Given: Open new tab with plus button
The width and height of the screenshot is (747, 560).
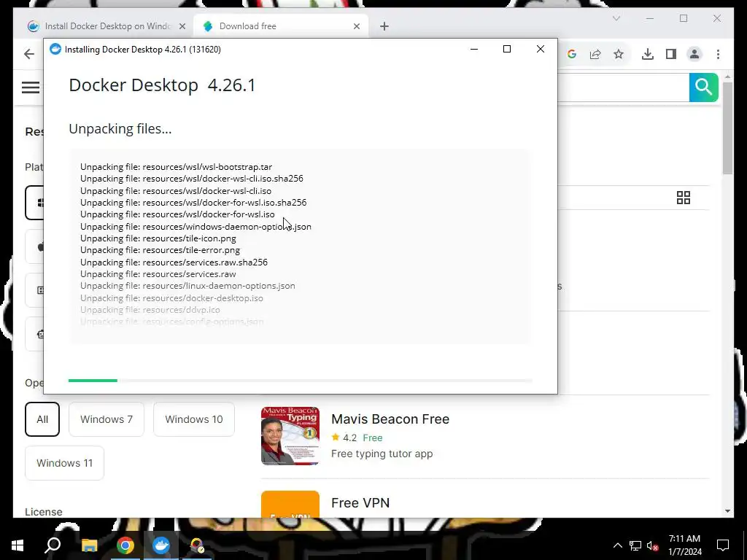Looking at the screenshot, I should (384, 26).
